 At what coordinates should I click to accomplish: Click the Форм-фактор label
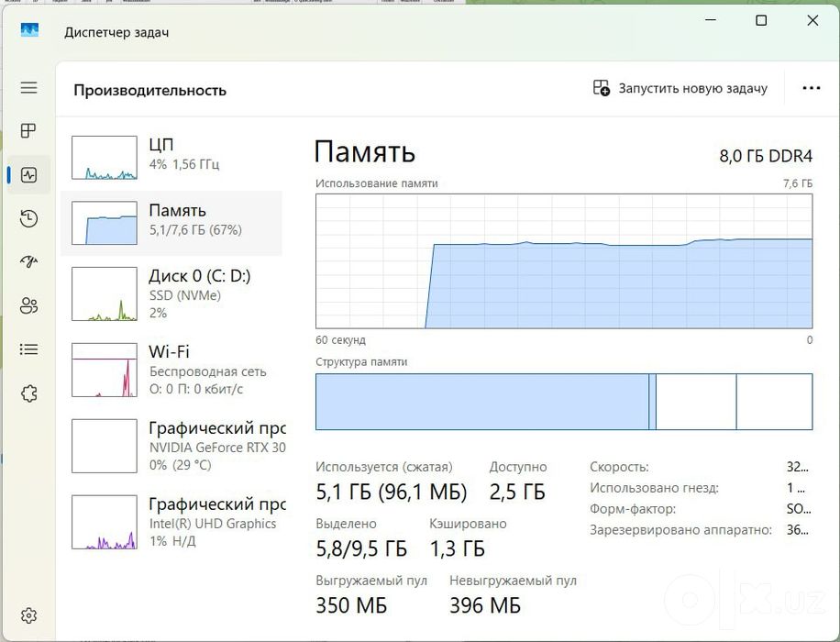pos(633,509)
